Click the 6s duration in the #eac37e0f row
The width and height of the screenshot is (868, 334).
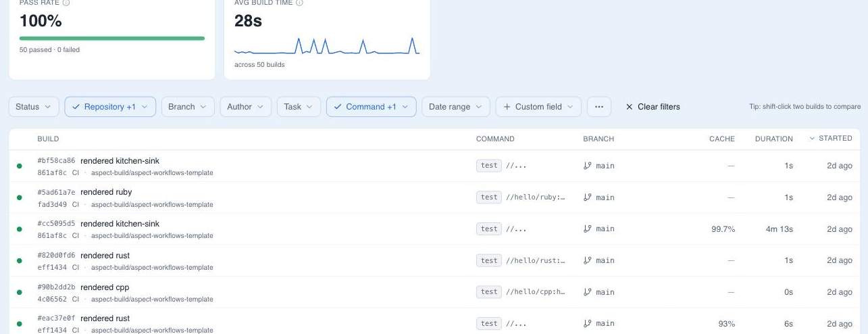(x=789, y=324)
